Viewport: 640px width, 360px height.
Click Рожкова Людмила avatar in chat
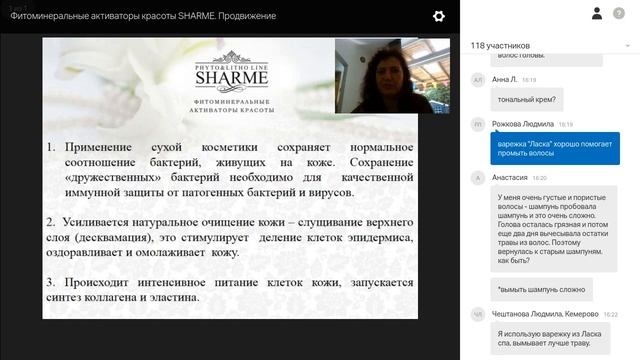point(478,124)
